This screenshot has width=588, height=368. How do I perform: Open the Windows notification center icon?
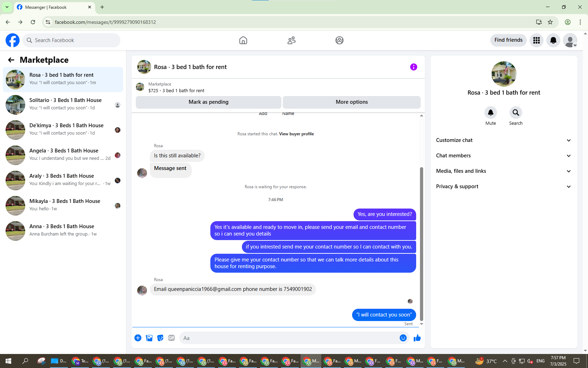[576, 361]
